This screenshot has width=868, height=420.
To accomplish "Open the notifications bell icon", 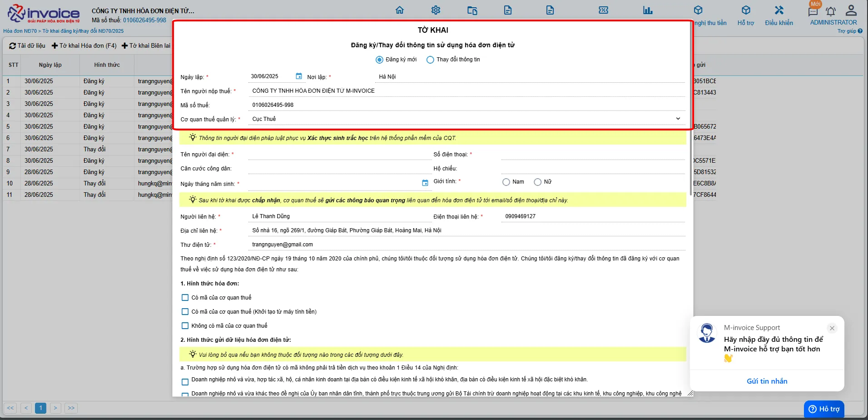I will tap(831, 11).
